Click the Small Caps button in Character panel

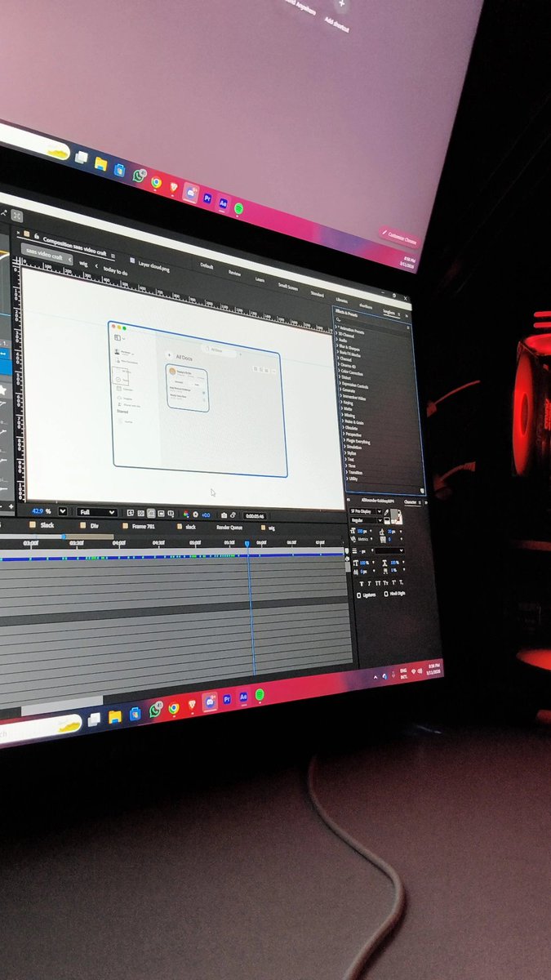point(385,583)
